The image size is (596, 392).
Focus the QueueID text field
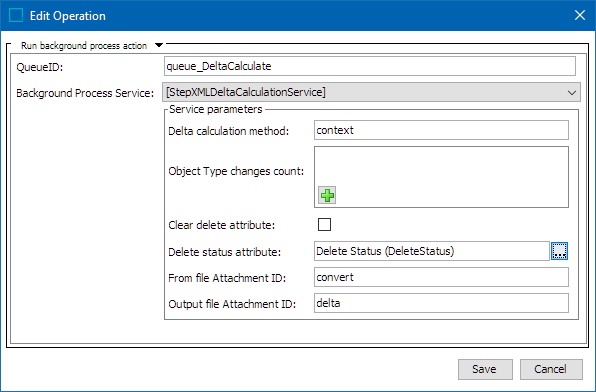(x=369, y=66)
